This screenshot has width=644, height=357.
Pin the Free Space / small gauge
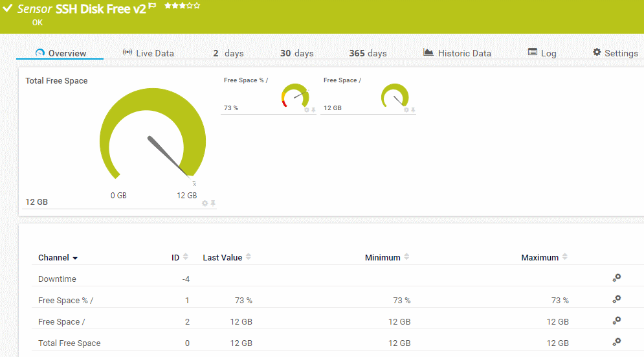[413, 110]
